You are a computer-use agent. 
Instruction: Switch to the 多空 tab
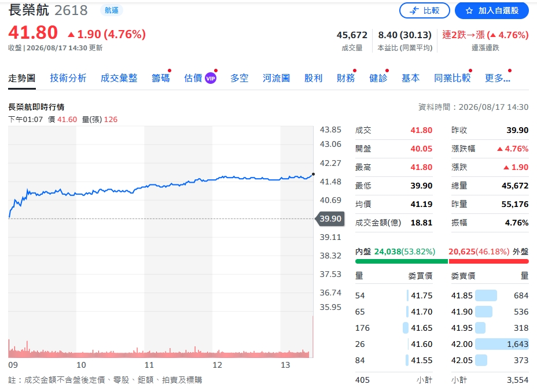point(240,78)
